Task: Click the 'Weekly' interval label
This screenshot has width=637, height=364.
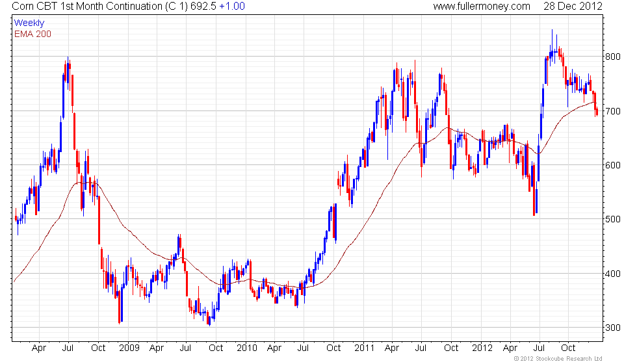Action: pyautogui.click(x=29, y=23)
